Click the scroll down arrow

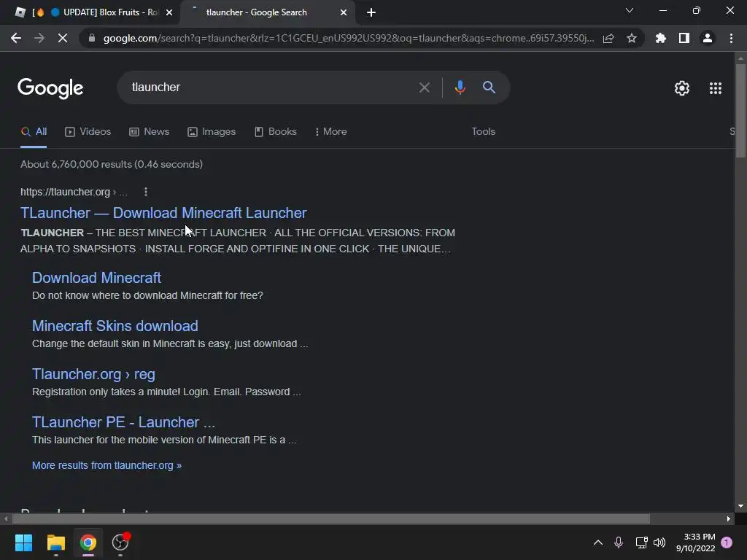click(740, 506)
